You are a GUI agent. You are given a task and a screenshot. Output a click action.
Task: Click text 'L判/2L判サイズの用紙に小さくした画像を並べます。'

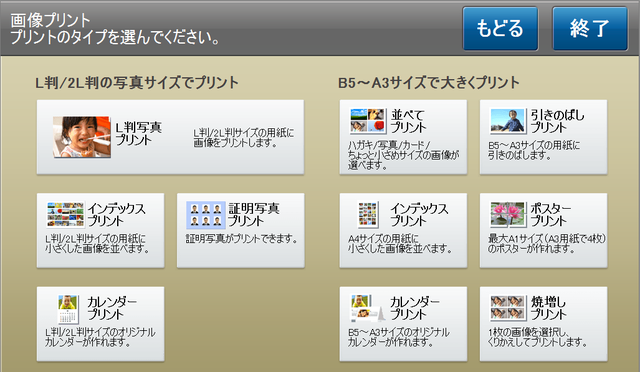(97, 243)
